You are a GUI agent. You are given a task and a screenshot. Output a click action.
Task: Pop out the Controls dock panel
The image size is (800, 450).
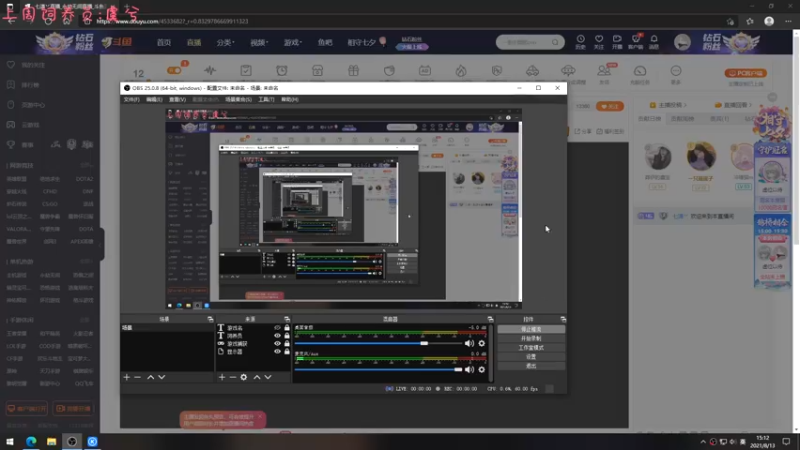[563, 319]
